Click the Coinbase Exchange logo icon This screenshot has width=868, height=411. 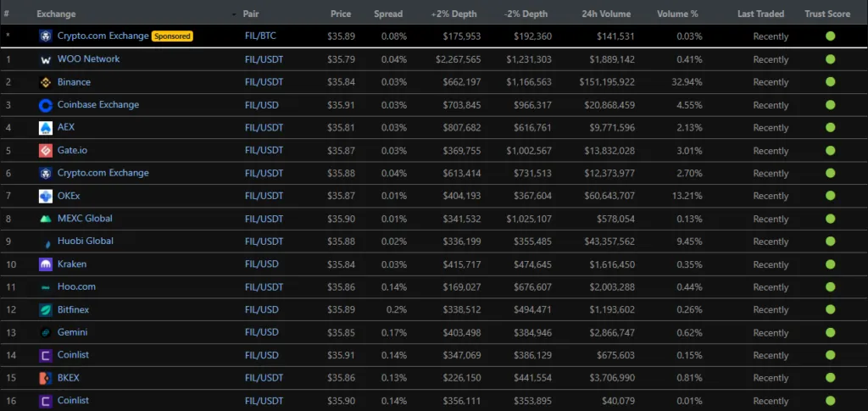pos(46,105)
